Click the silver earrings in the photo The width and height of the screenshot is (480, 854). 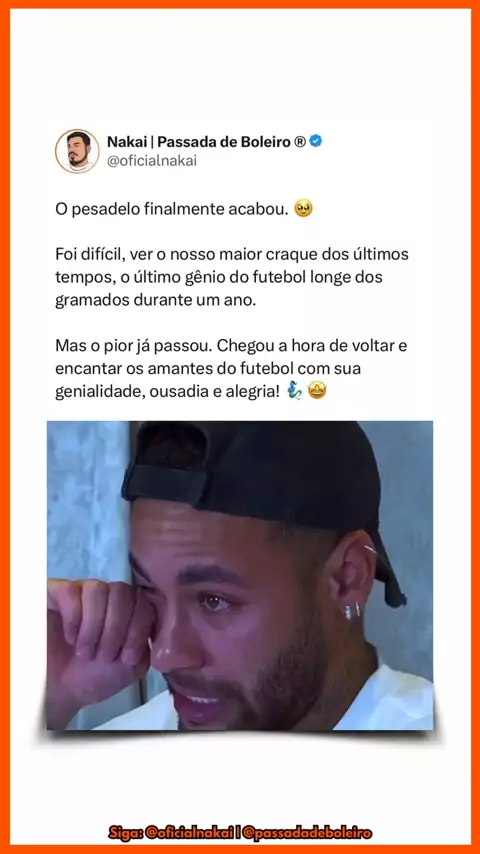pos(353,610)
